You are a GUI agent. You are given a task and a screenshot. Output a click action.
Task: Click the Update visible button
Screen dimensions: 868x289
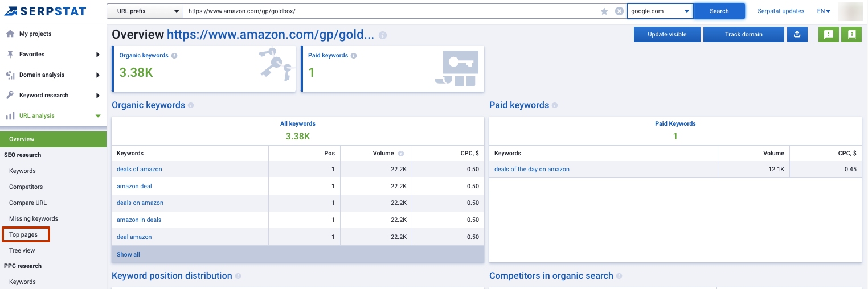click(x=667, y=34)
